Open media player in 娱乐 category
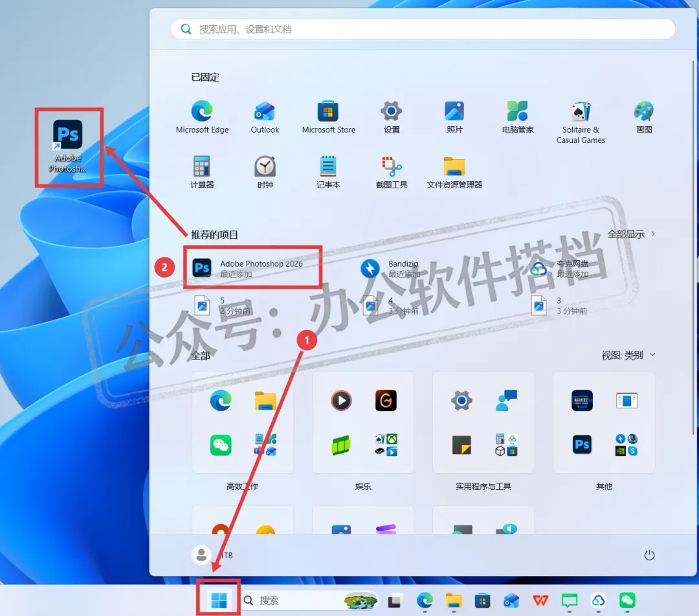 [341, 401]
